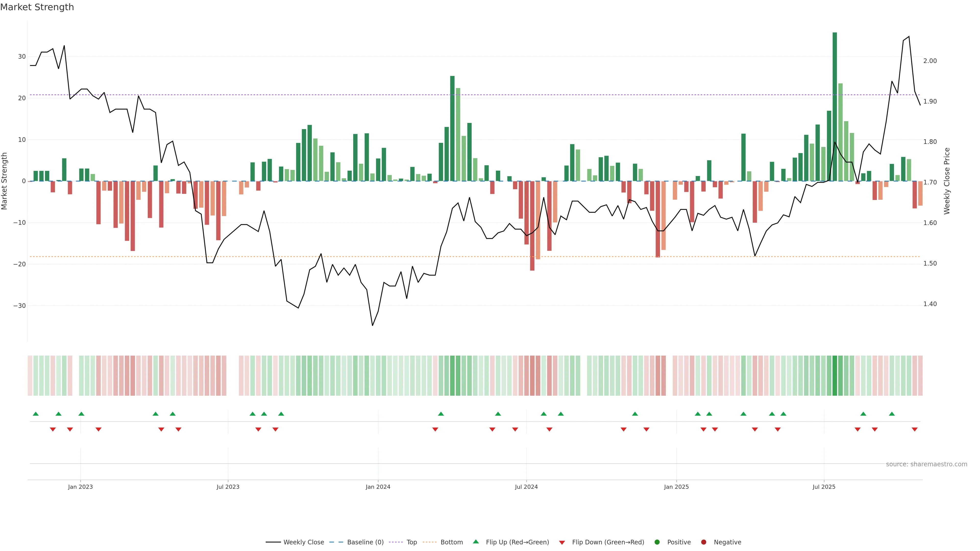Click the Jul 2025 x-axis label
Screen dimensions: 980x551
pyautogui.click(x=824, y=487)
